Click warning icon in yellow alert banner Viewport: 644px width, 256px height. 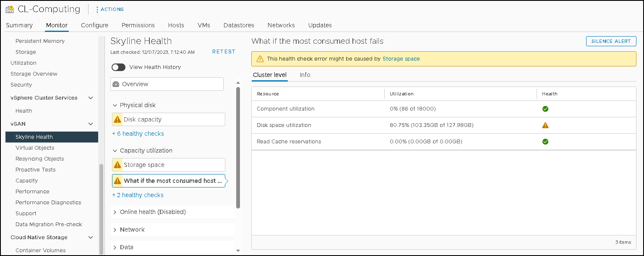(x=260, y=59)
